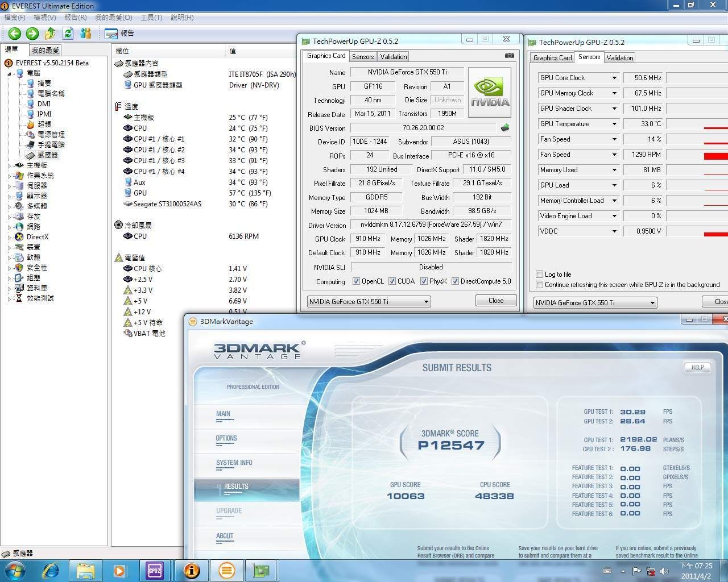This screenshot has width=728, height=582.
Task: Expand the DirectX tree node
Action: [10, 237]
